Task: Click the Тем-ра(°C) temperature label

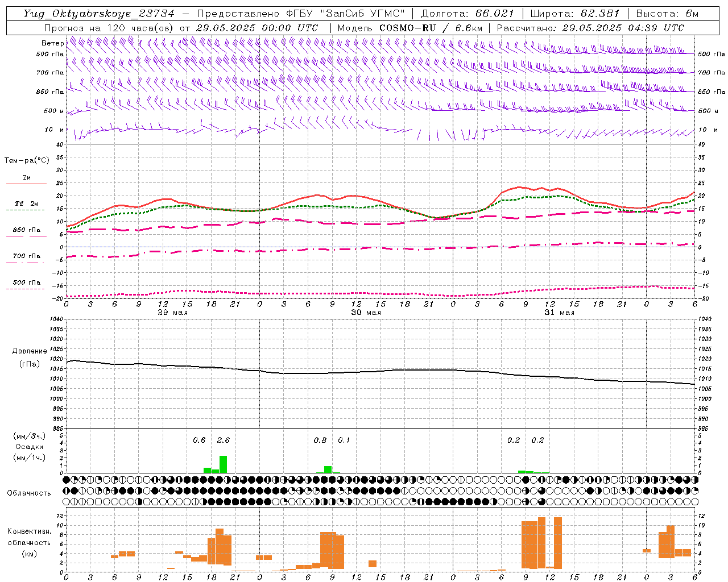Action: point(27,160)
